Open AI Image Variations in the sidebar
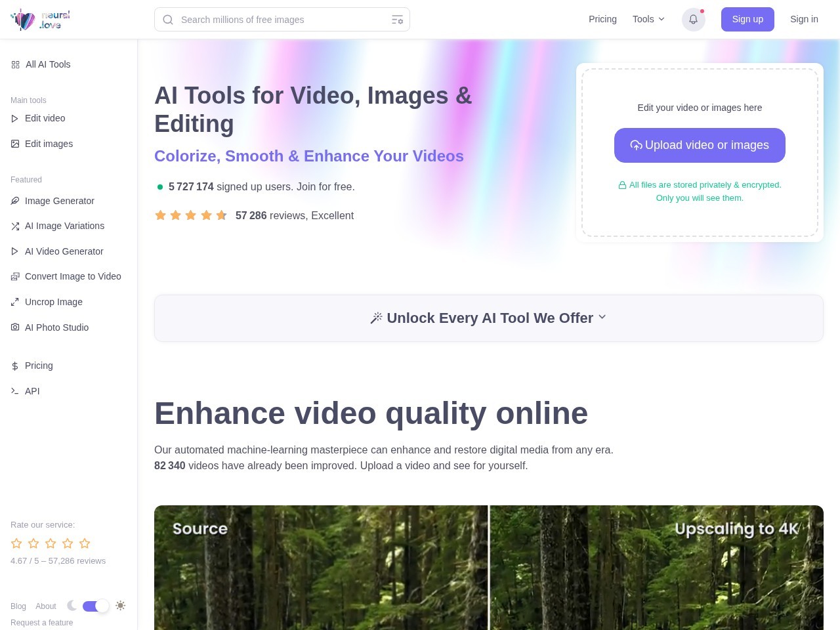 coord(64,226)
